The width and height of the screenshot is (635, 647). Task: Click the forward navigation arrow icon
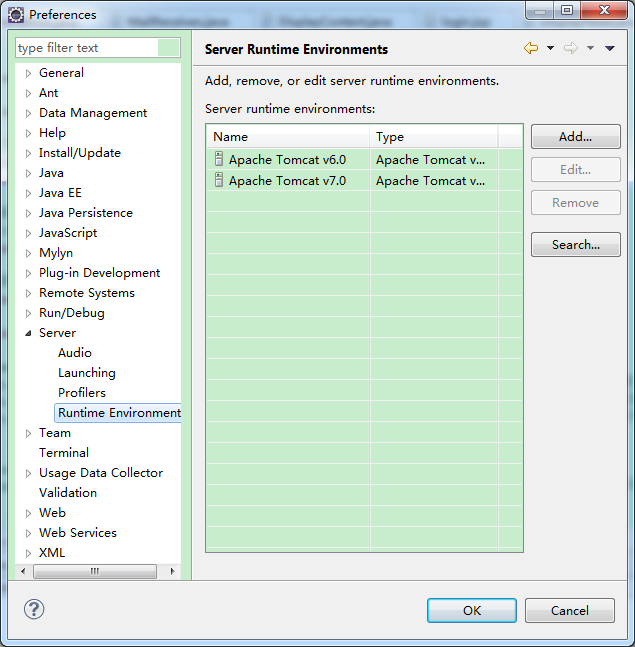click(x=571, y=48)
